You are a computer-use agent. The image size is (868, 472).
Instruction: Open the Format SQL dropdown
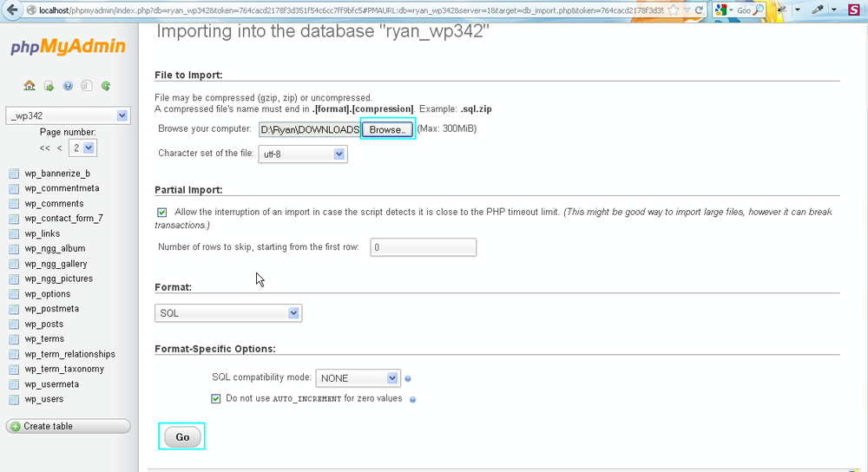click(228, 313)
